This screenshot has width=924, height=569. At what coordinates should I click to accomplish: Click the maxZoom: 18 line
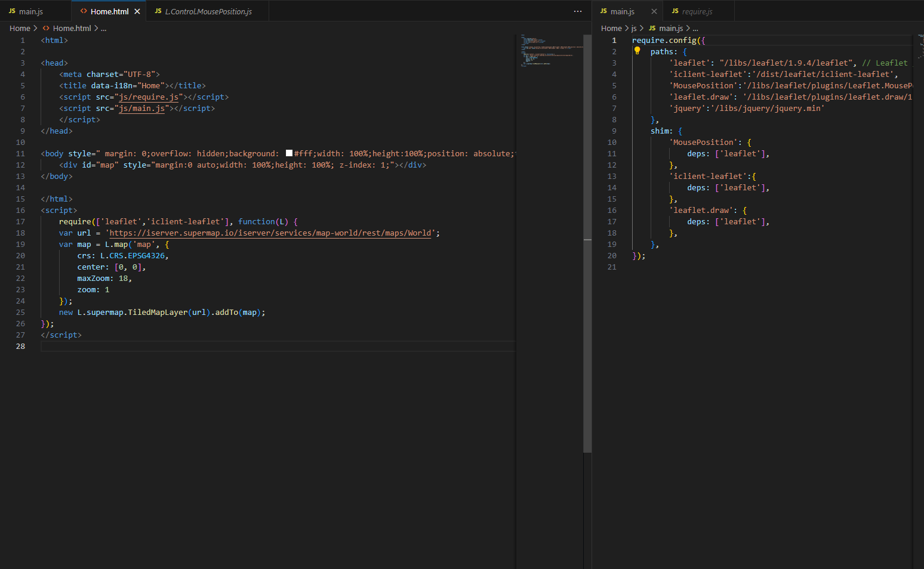(104, 278)
